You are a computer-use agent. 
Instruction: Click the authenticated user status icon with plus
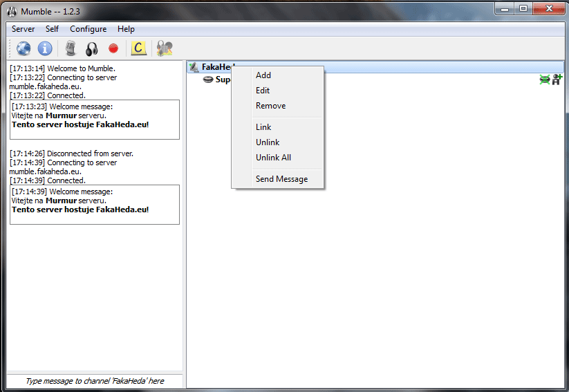(x=557, y=80)
